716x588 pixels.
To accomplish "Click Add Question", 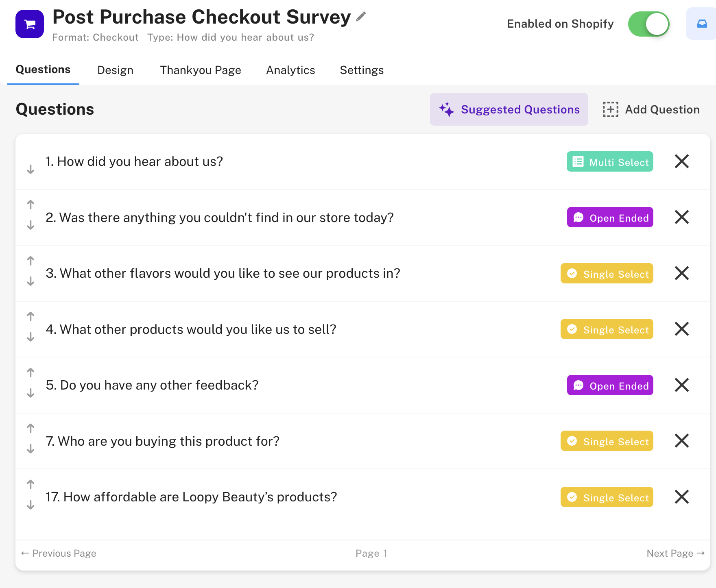I will [x=651, y=109].
